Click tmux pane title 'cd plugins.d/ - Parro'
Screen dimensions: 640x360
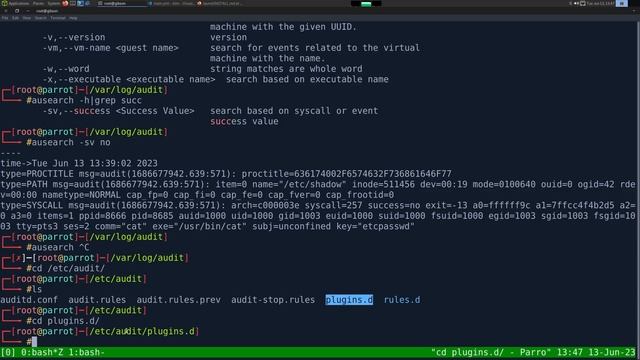click(491, 352)
